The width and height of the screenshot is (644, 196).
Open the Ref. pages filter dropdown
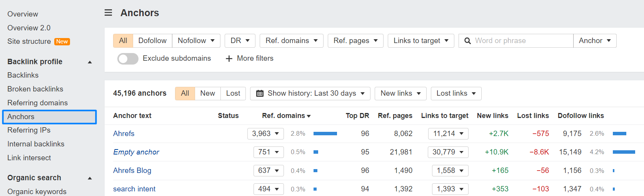355,41
